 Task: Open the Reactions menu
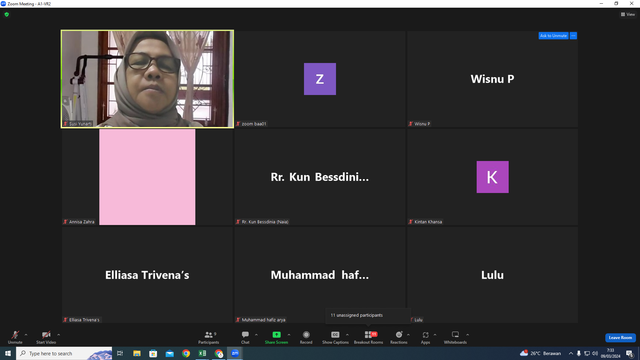pos(399,337)
